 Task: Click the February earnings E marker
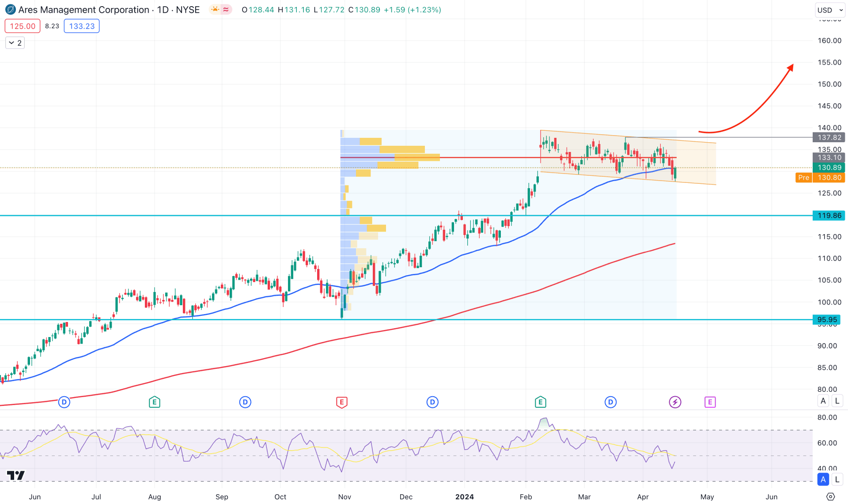click(x=540, y=402)
